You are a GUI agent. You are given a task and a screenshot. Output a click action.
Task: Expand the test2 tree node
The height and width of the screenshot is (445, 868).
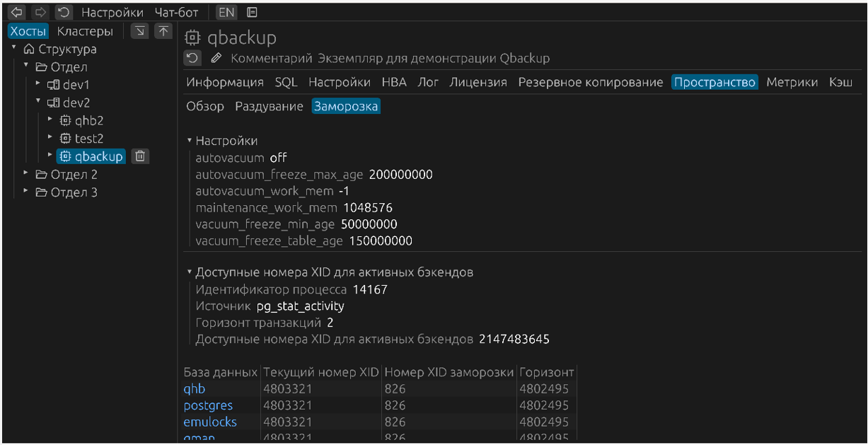50,138
